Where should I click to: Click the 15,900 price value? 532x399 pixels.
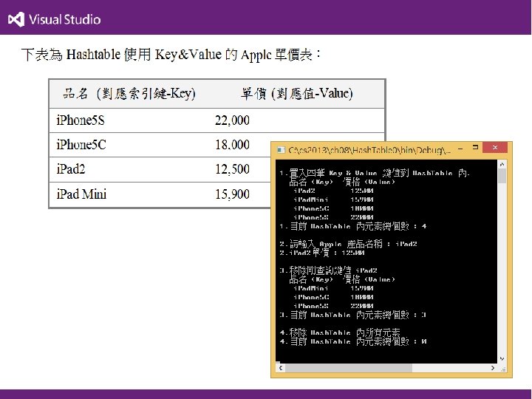click(232, 194)
